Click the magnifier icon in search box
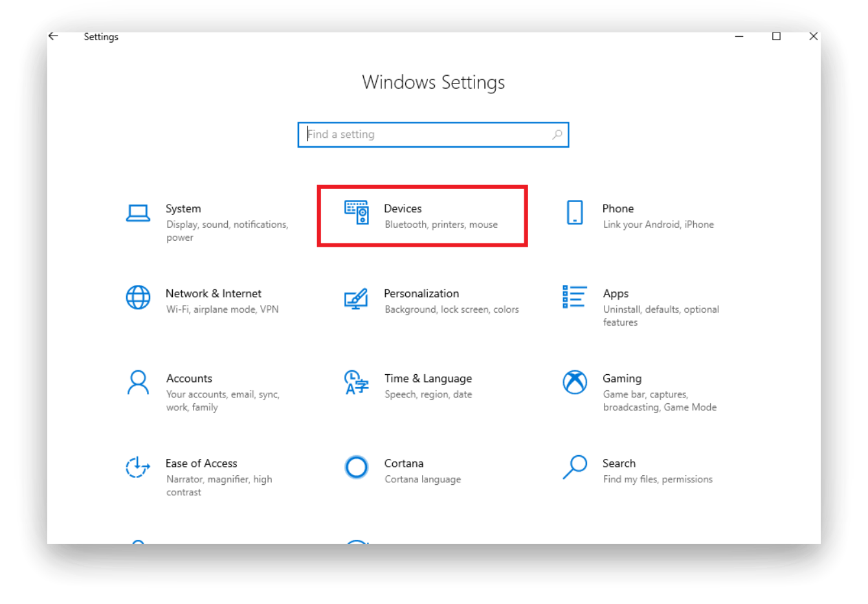 [557, 135]
